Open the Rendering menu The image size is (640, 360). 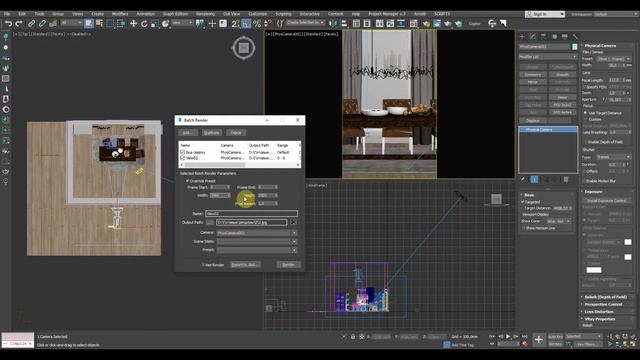[x=205, y=14]
